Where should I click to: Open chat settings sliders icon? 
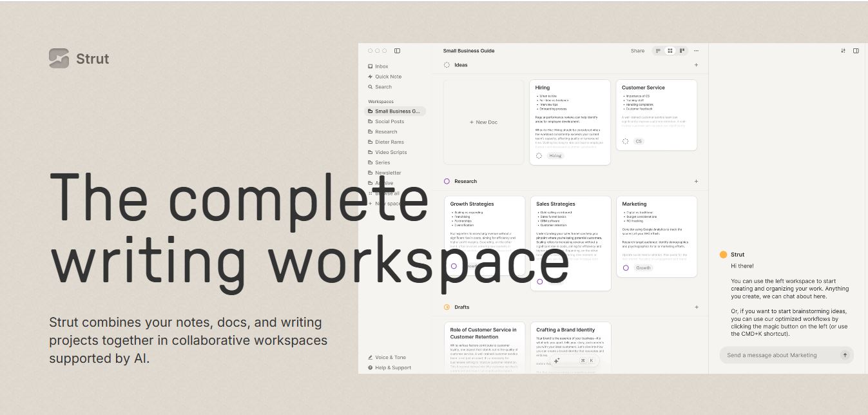(x=843, y=51)
